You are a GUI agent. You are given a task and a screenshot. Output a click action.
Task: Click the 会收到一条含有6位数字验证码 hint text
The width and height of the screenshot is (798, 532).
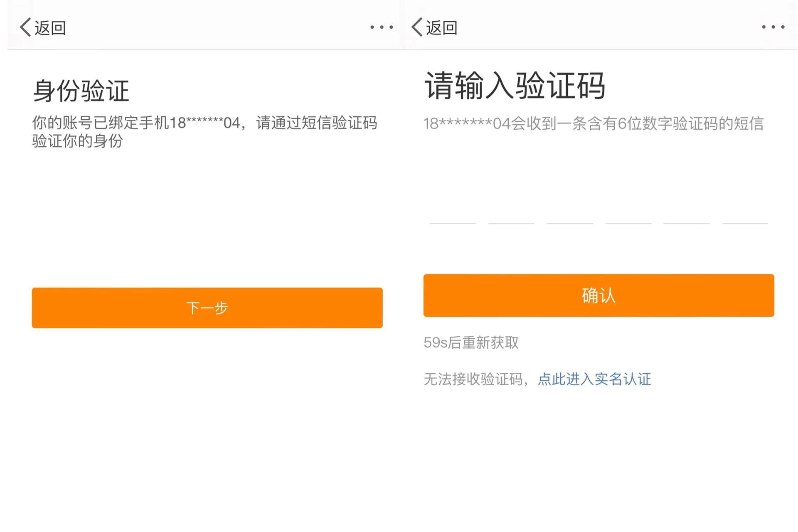point(594,123)
